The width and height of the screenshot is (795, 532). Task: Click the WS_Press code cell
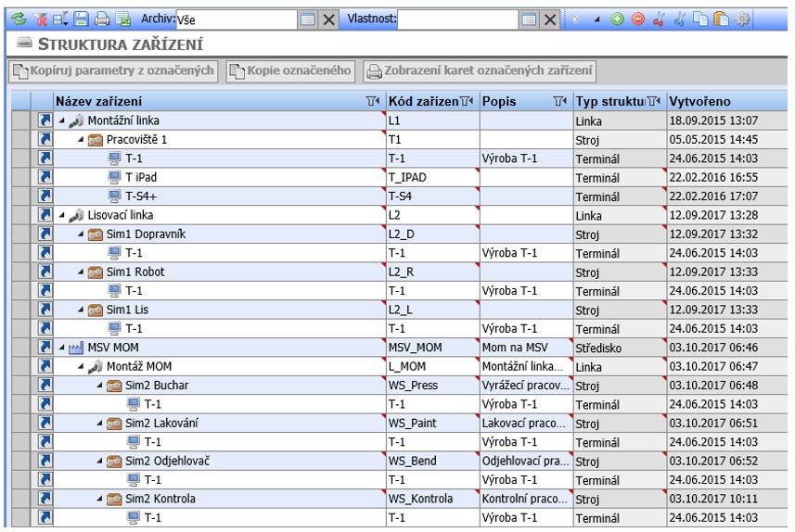pos(433,385)
